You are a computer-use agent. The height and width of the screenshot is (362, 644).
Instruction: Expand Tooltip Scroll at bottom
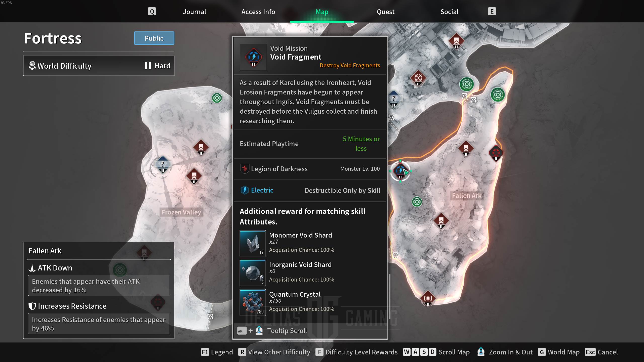click(287, 331)
